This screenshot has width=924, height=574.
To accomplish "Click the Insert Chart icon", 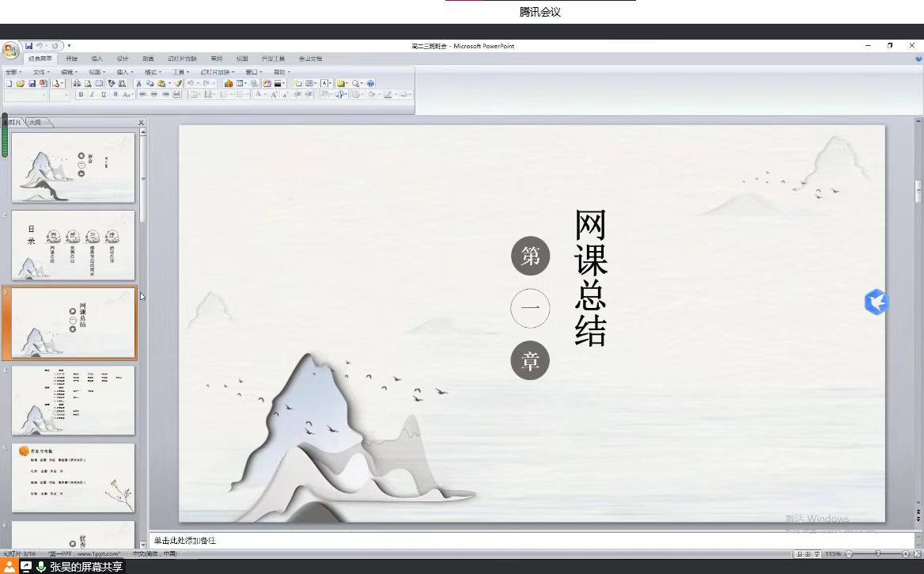I will 228,83.
